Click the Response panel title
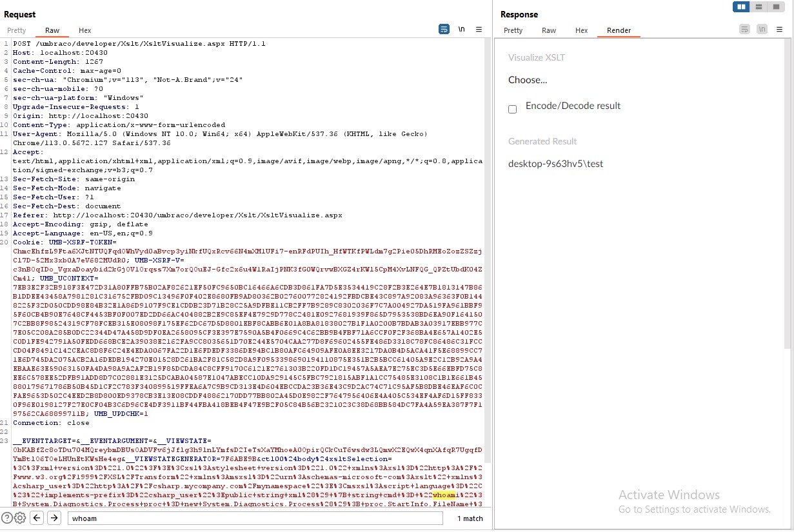The height and width of the screenshot is (532, 794). (519, 14)
